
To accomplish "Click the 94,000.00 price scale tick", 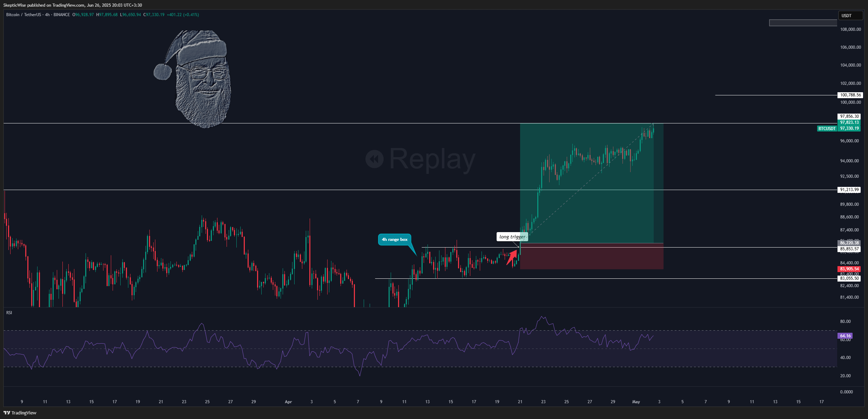I will (849, 161).
